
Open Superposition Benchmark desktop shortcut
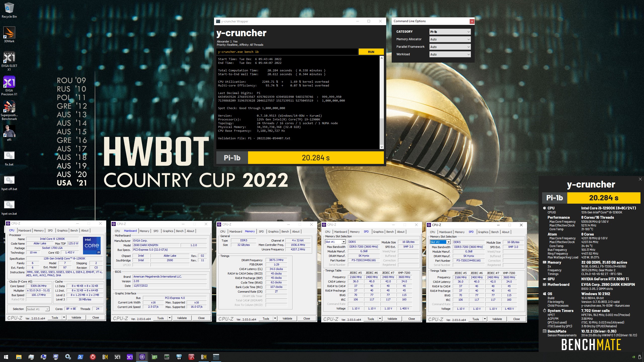point(9,110)
